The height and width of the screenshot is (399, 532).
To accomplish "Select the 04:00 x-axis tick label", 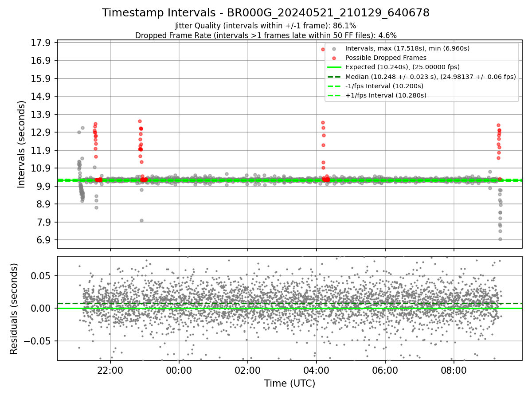I will [316, 371].
